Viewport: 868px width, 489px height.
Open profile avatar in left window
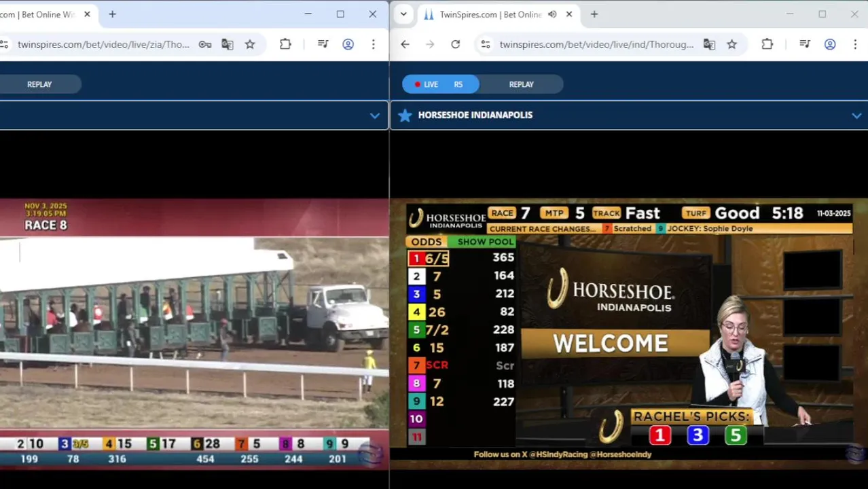click(x=348, y=44)
